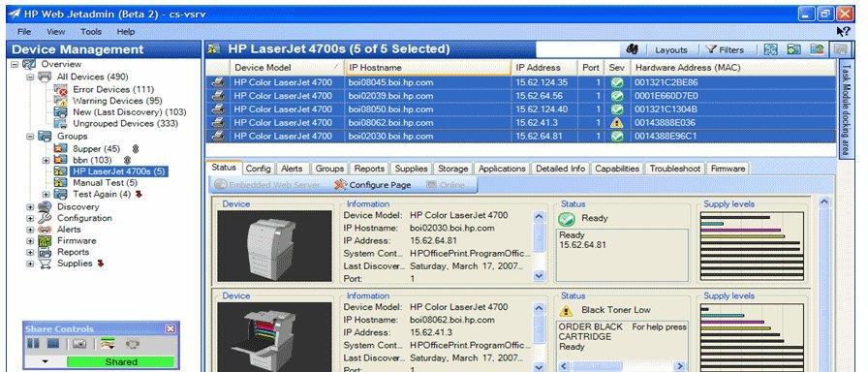Select row with hostname boi02039.boi.hp.com

(x=521, y=96)
